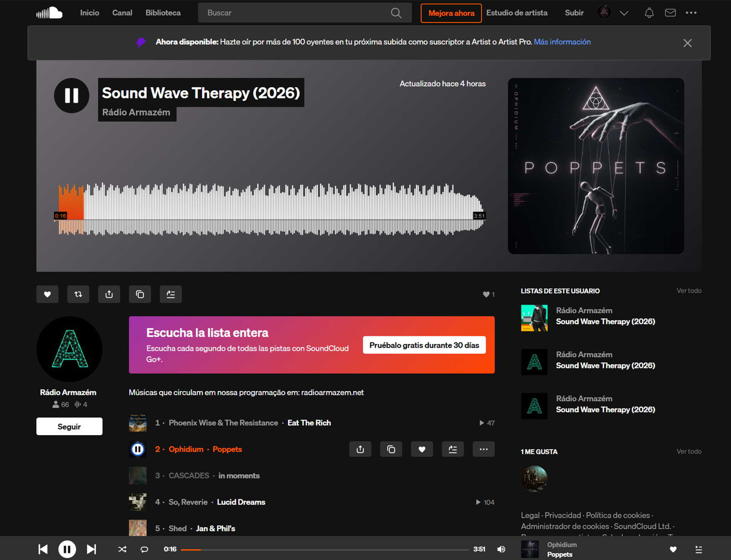Open the three-dots menu in the header

(x=691, y=13)
